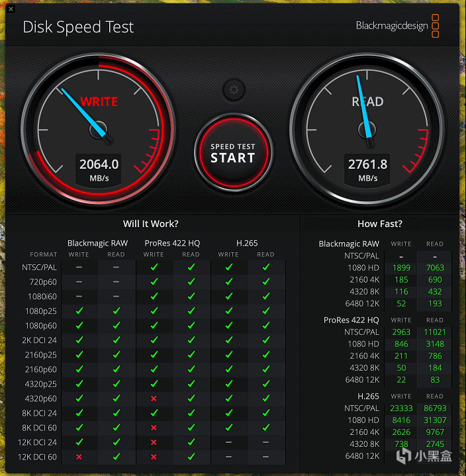Image resolution: width=466 pixels, height=476 pixels.
Task: Click the 1080p25 Blackmagic RAW write checkmark
Action: pyautogui.click(x=79, y=310)
